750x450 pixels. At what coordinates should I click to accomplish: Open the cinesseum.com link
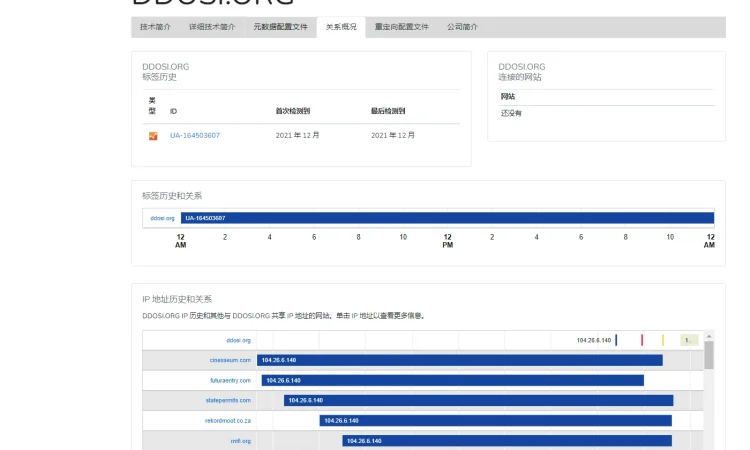pos(230,360)
